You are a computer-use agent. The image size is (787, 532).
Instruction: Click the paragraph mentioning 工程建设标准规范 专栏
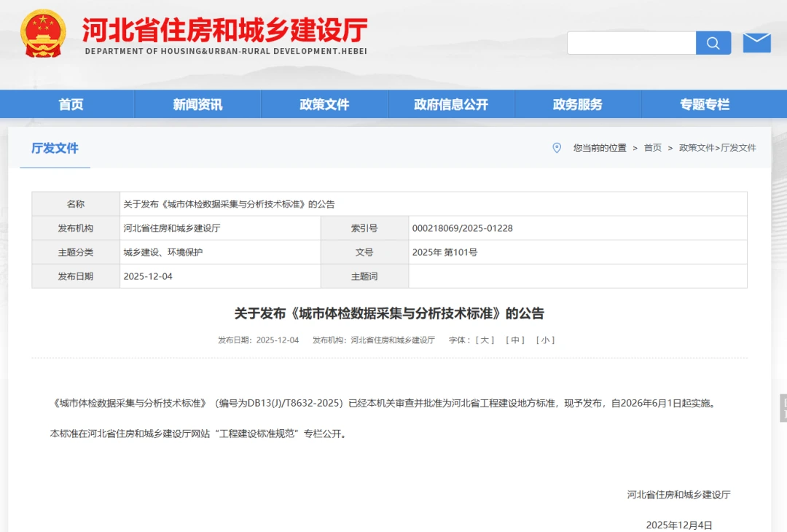199,434
